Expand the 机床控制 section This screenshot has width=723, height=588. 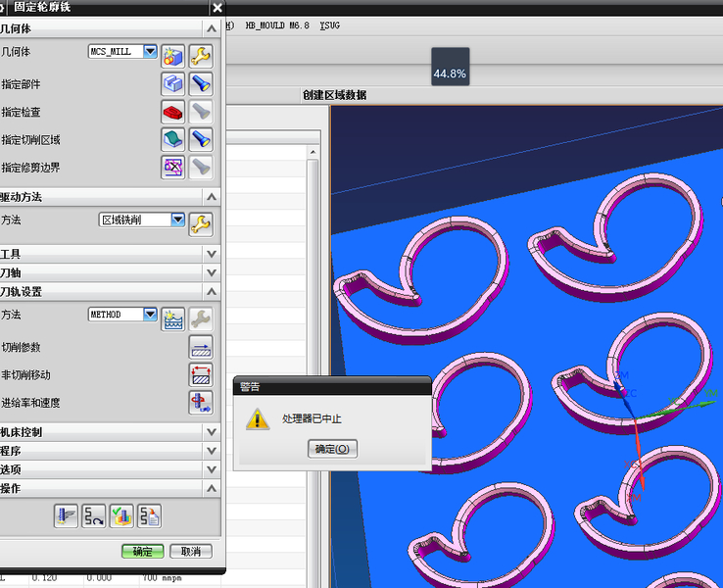212,432
